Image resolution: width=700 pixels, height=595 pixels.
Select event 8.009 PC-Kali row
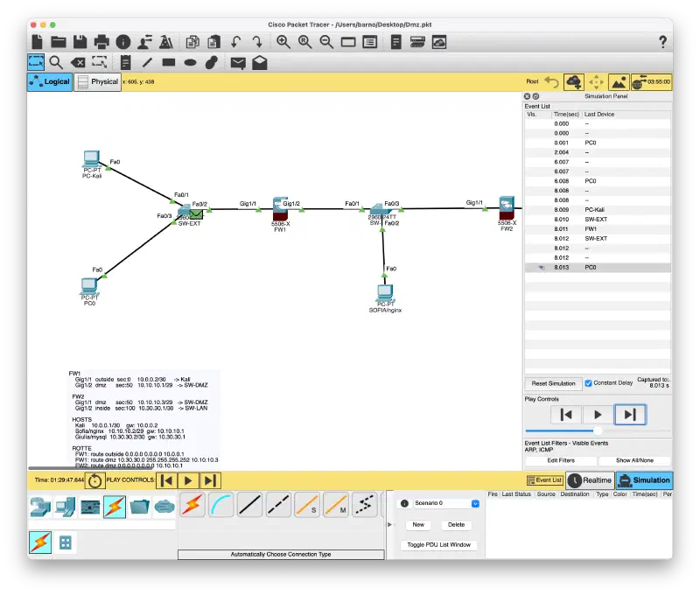coord(598,210)
